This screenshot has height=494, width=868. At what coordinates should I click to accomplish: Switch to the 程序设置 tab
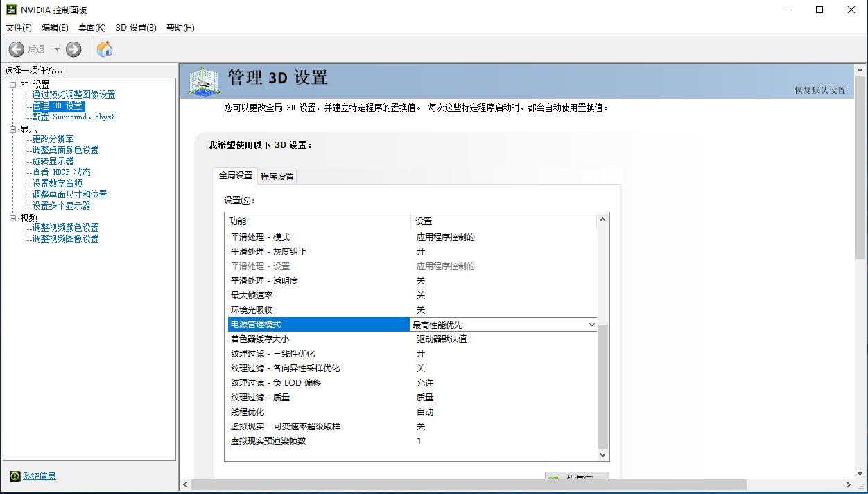(277, 176)
